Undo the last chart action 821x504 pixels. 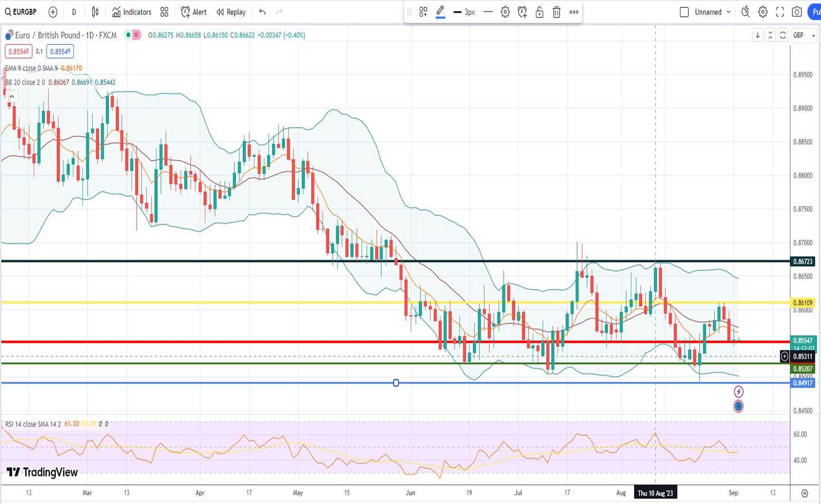[262, 12]
